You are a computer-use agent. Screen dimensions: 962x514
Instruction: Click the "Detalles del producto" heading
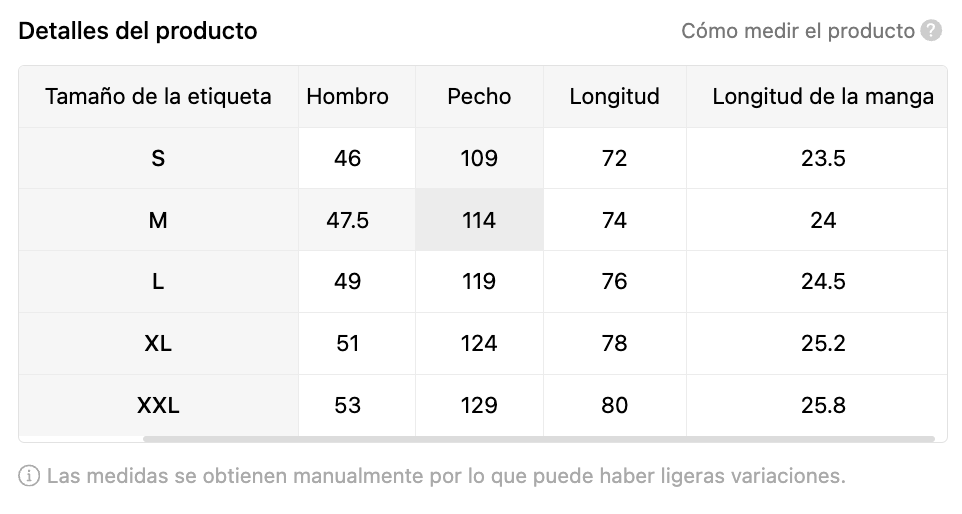138,31
